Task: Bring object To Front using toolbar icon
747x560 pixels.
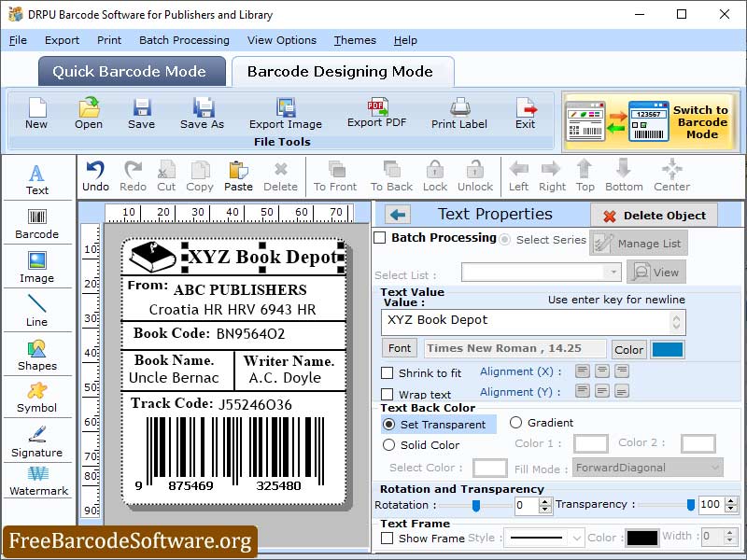Action: tap(334, 175)
